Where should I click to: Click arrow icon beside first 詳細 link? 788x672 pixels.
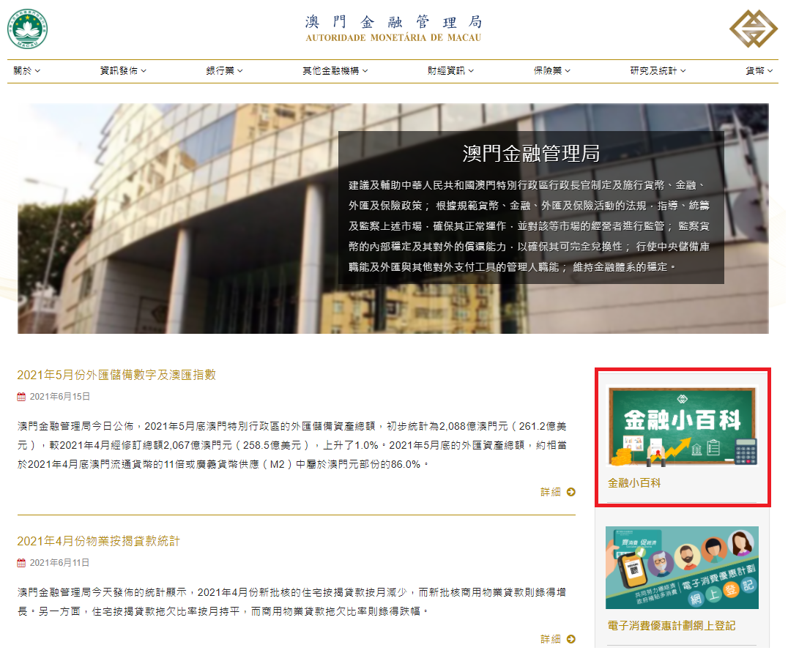pyautogui.click(x=571, y=492)
